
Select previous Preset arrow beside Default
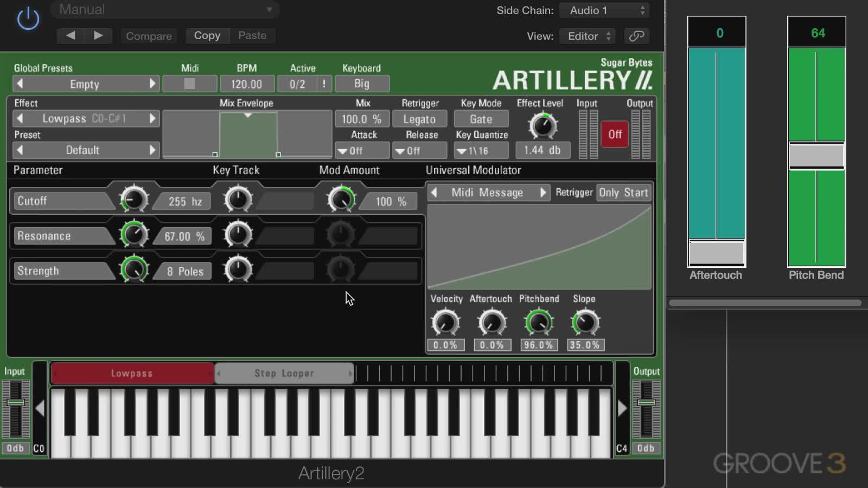[x=20, y=150]
